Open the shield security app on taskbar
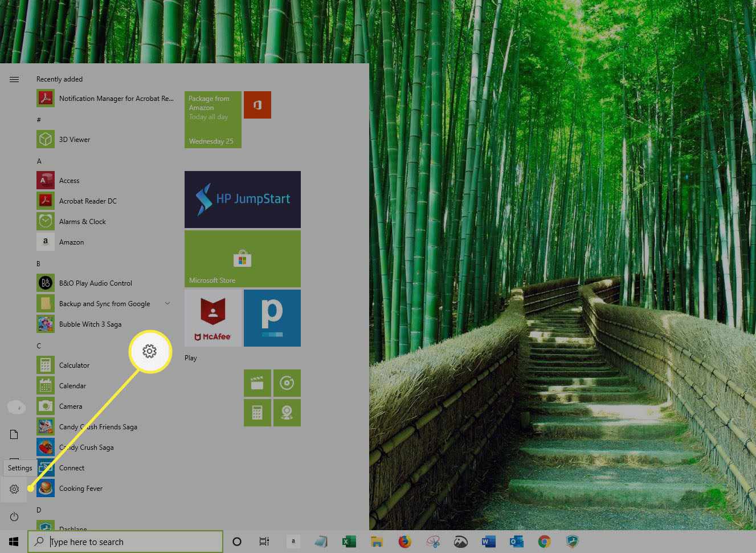The image size is (756, 553). [x=572, y=542]
